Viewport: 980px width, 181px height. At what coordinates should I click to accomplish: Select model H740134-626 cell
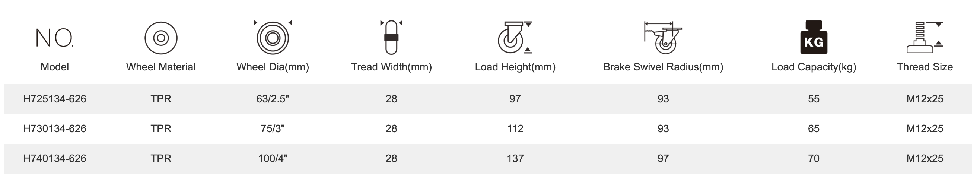tap(55, 158)
